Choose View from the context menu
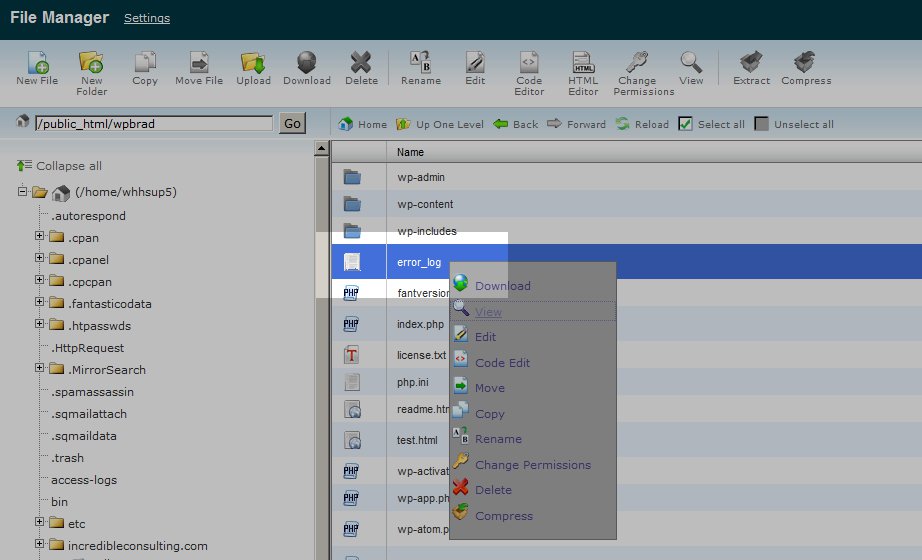 point(489,312)
